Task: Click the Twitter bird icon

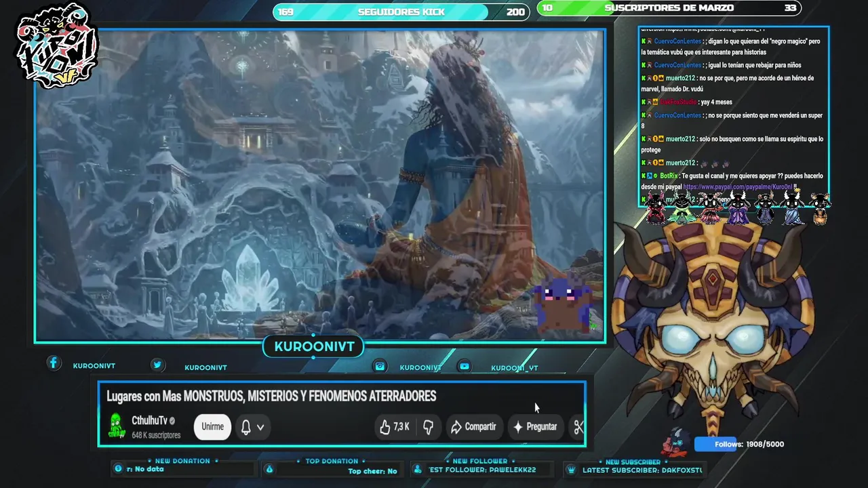Action: pyautogui.click(x=157, y=365)
